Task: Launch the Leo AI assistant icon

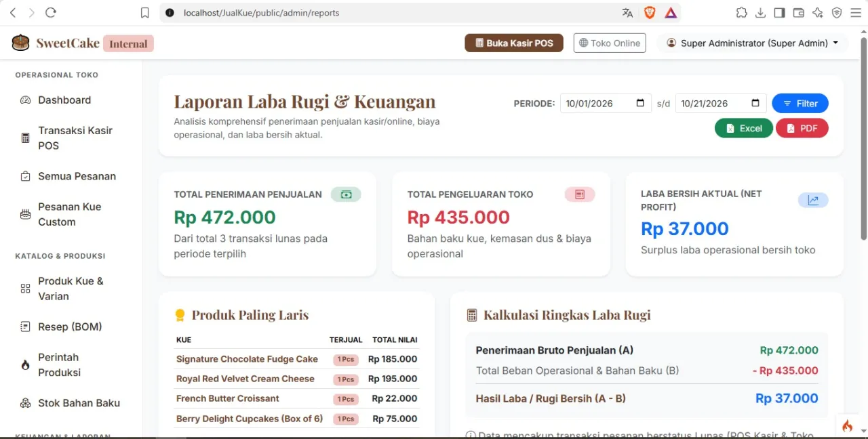Action: point(817,13)
